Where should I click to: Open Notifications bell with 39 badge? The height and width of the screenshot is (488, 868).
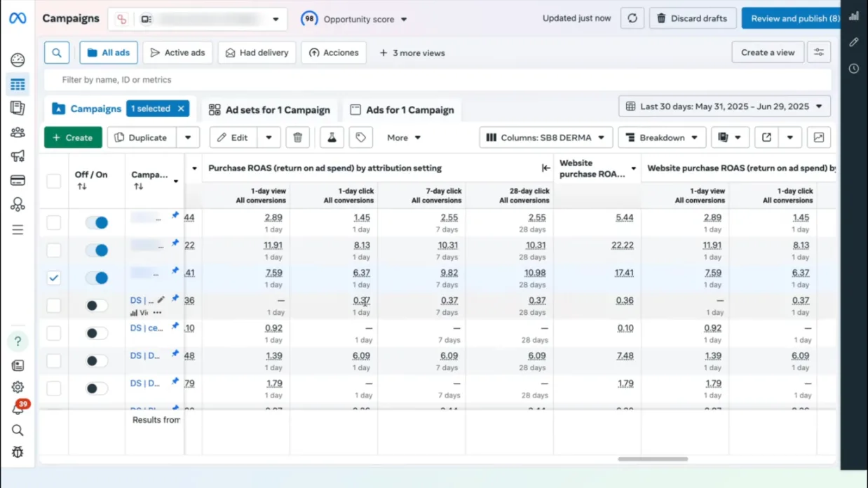click(x=18, y=408)
